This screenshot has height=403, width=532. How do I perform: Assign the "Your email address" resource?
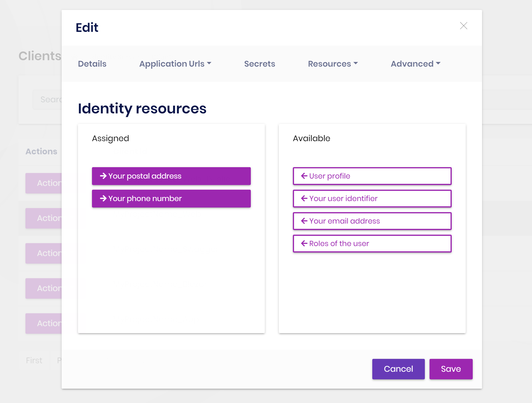[372, 221]
